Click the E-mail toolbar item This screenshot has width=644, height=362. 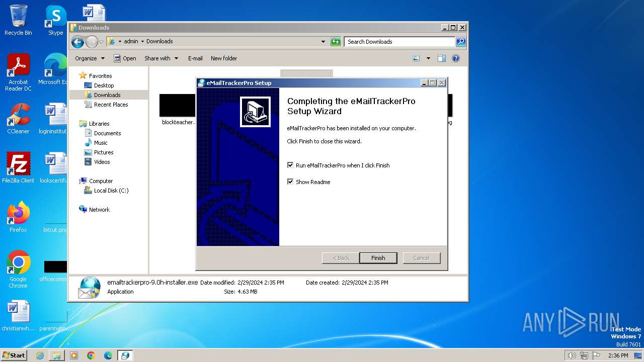(195, 58)
